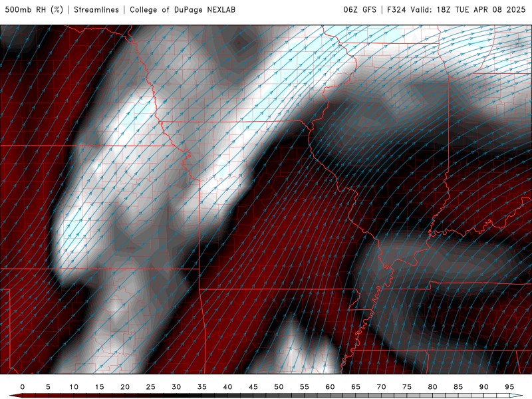Click the 'F324' forecast hour text
The height and width of the screenshot is (399, 532).
click(396, 9)
